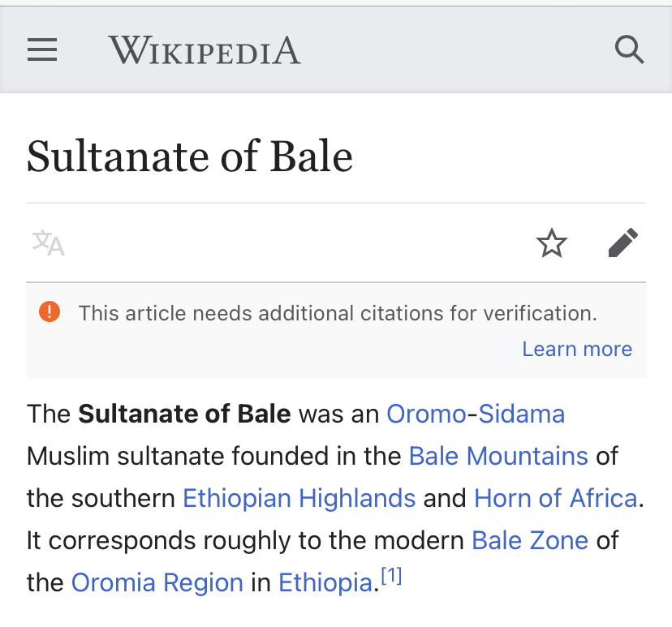Click the Sultanate of Bale page title
This screenshot has height=627, width=672.
coord(190,157)
